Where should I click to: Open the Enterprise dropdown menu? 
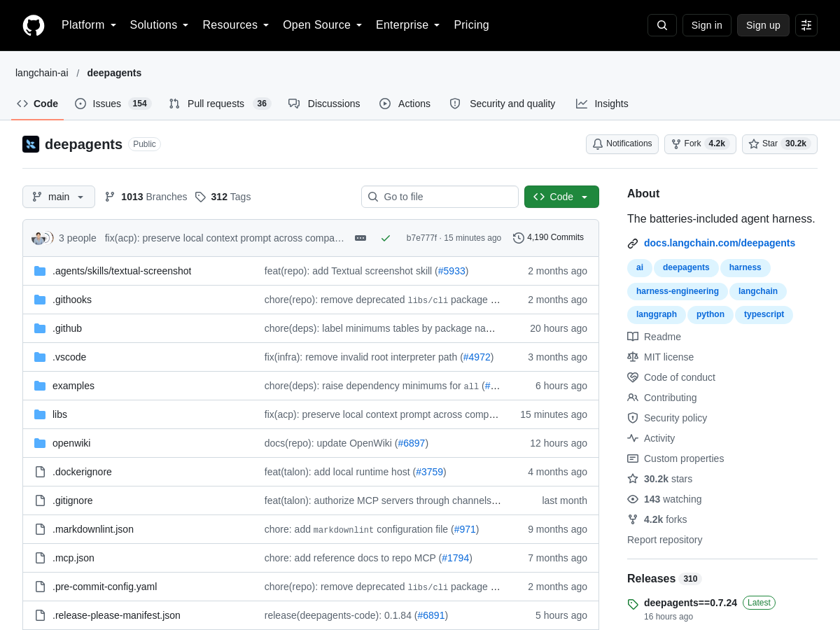click(408, 25)
